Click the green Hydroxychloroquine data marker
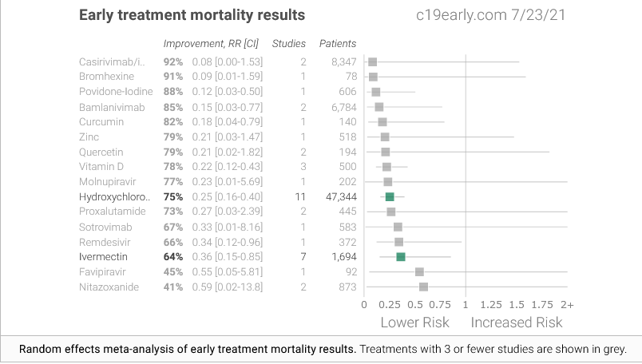The image size is (642, 364). pos(390,196)
